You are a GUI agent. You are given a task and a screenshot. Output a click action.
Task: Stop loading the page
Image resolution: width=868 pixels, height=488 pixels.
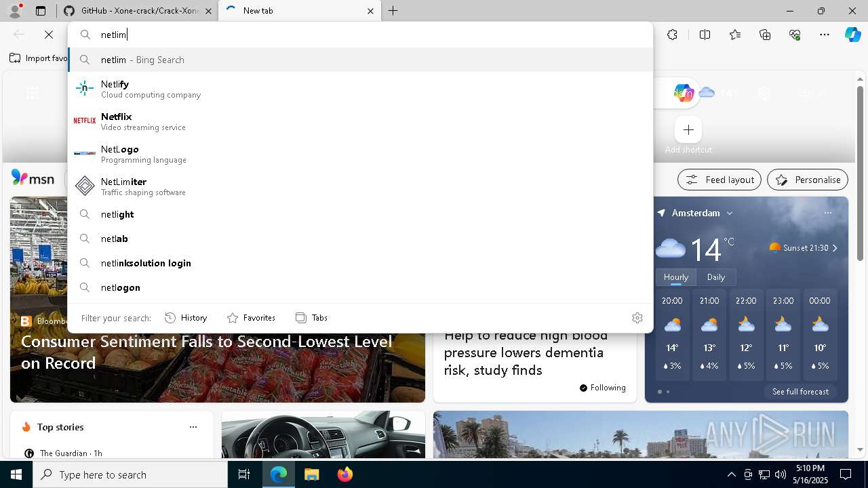(49, 35)
